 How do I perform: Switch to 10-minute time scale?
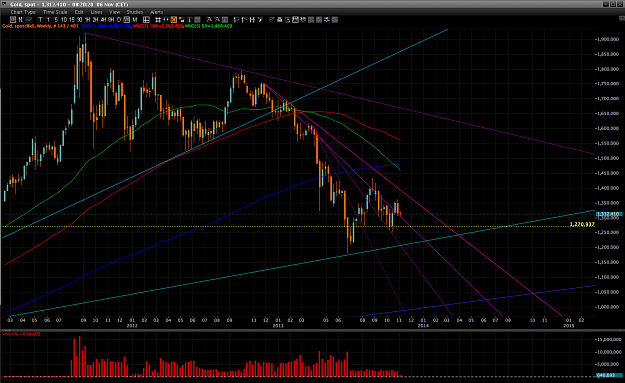tap(64, 20)
